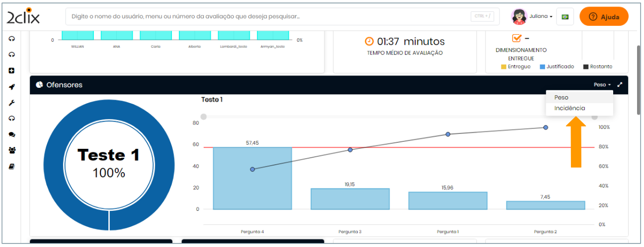This screenshot has height=247, width=644.
Task: Toggle the Justificado legend series
Action: [x=557, y=66]
